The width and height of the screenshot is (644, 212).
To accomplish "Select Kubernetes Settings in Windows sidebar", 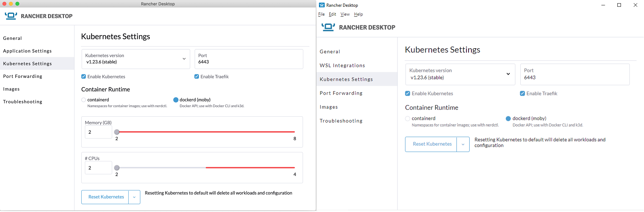I will (x=357, y=79).
